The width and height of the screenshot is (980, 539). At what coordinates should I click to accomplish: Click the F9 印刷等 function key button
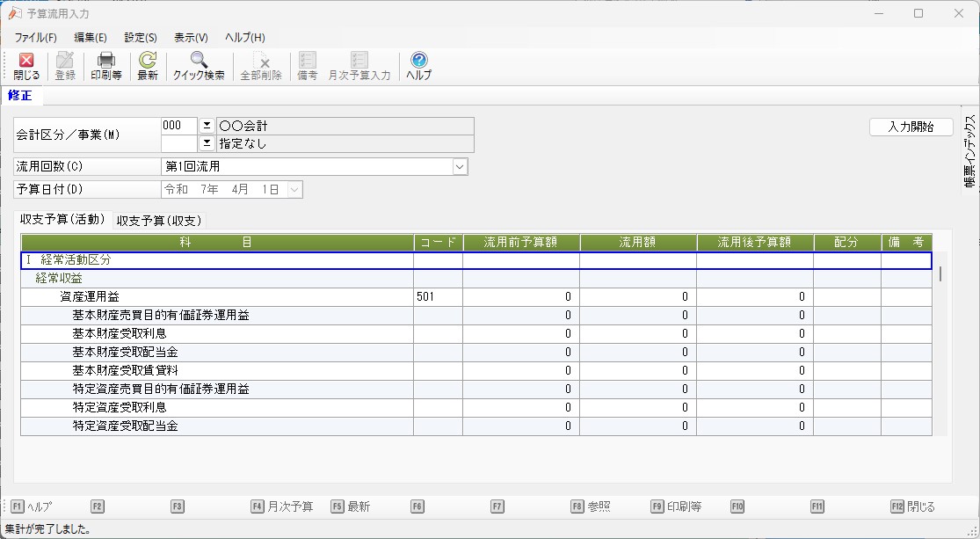(676, 506)
